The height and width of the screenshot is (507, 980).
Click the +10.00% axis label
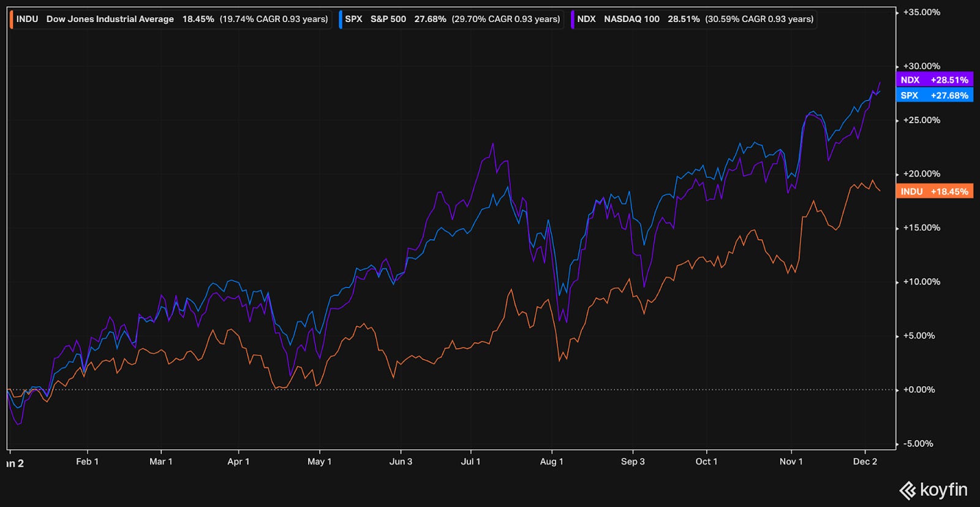point(921,282)
